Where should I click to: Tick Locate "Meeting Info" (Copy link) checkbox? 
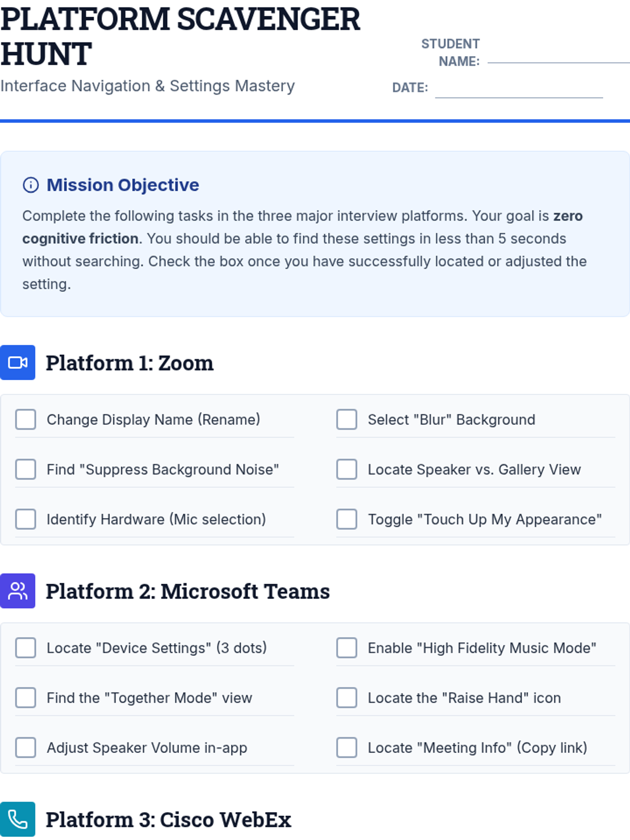tap(346, 748)
